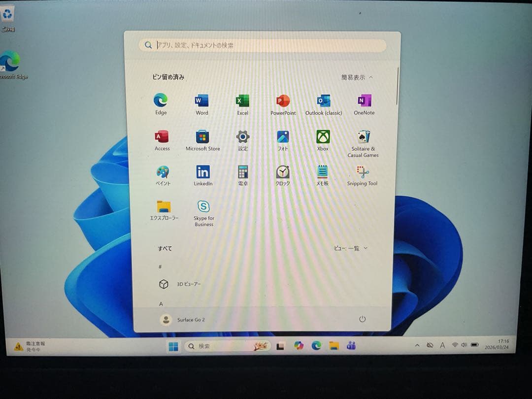Open the Access database app
532x399 pixels.
pos(162,140)
